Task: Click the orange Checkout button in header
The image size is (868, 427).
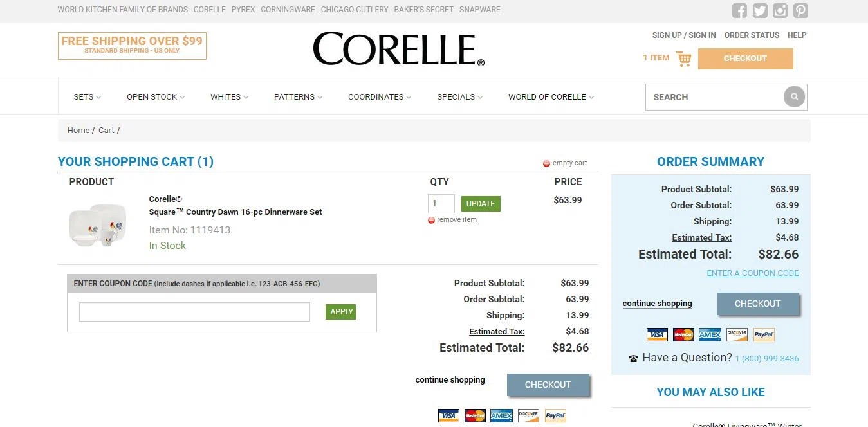Action: pos(745,59)
